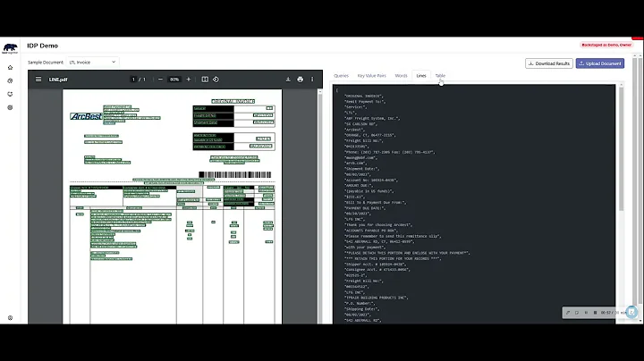Image resolution: width=644 pixels, height=361 pixels.
Task: Click the "Thank you for choosing ArcBest" line
Action: pos(378,225)
